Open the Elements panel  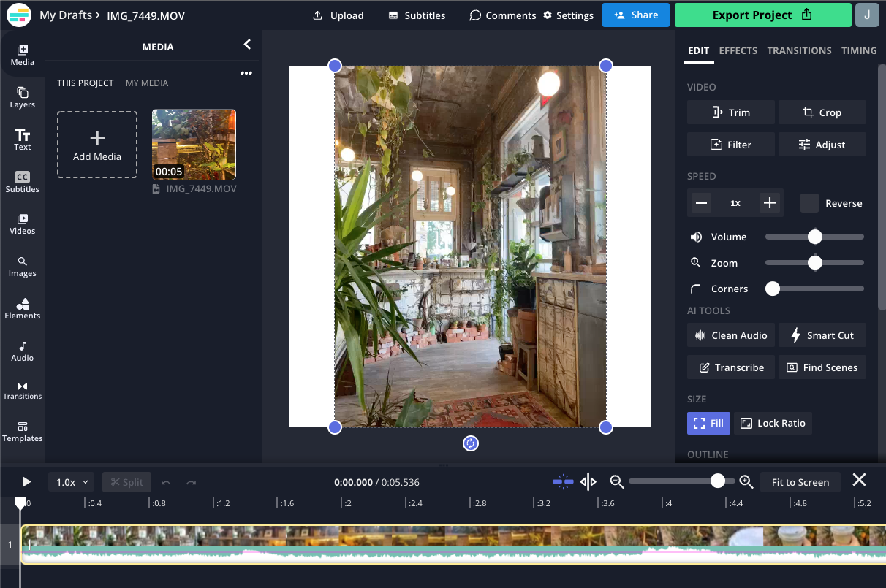[x=22, y=308]
